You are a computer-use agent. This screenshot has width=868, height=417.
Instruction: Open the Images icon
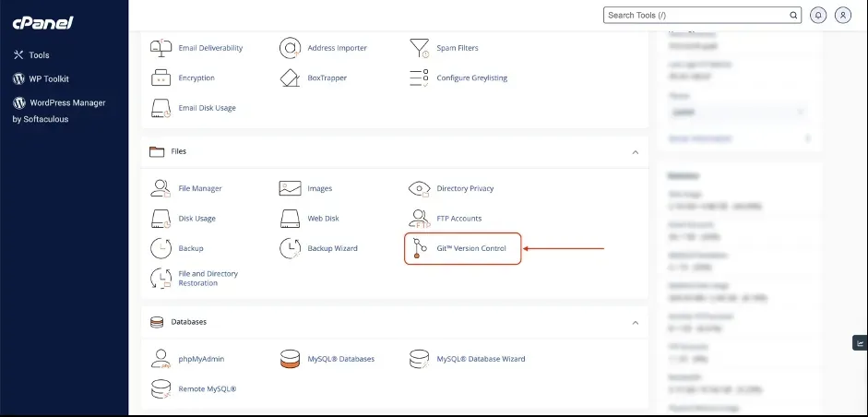click(x=290, y=188)
